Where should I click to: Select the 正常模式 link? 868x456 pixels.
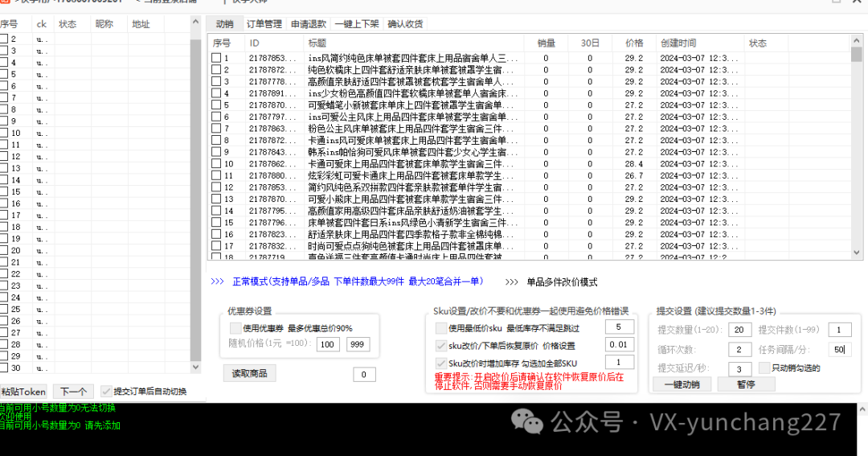[358, 281]
